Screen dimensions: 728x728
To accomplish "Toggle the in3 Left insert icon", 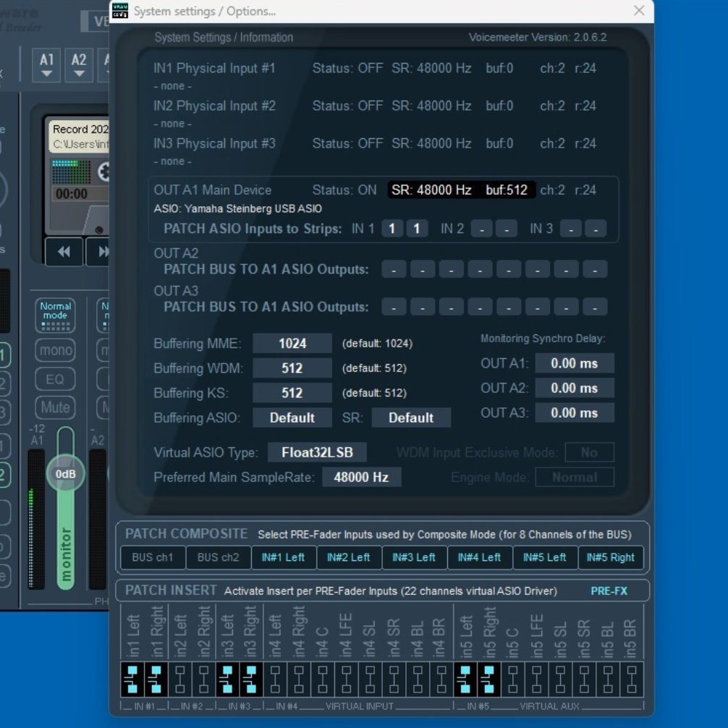I will tap(227, 680).
